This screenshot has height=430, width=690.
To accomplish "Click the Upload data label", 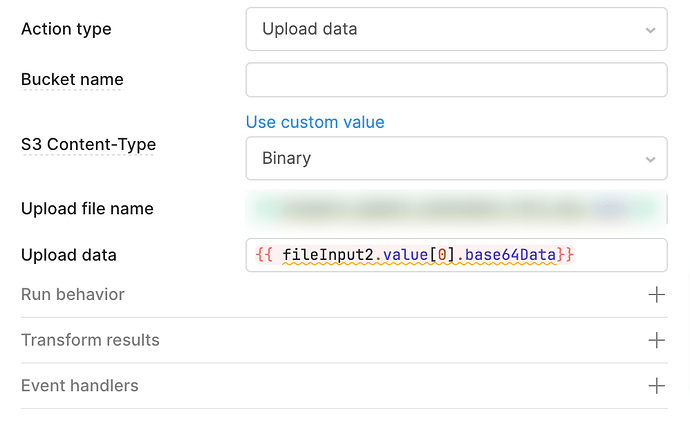I will [69, 255].
